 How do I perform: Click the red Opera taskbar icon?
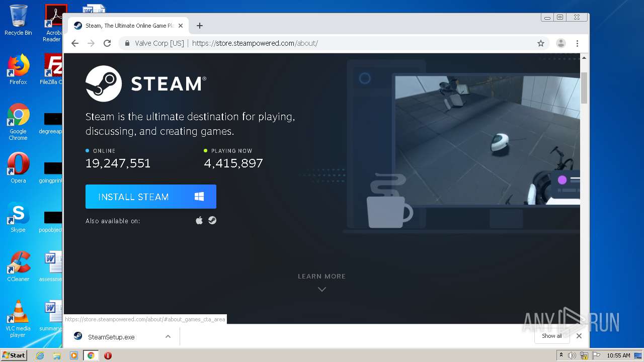point(108,355)
